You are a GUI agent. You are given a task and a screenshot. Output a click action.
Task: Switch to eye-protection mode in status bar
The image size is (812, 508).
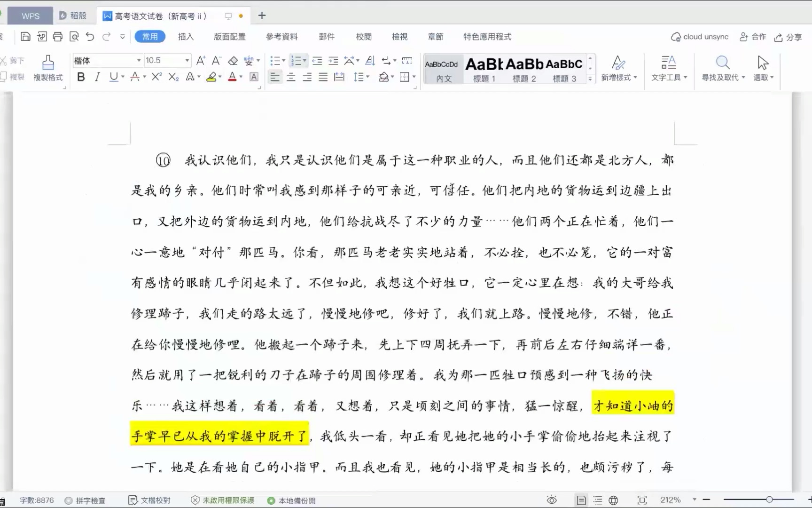[552, 500]
